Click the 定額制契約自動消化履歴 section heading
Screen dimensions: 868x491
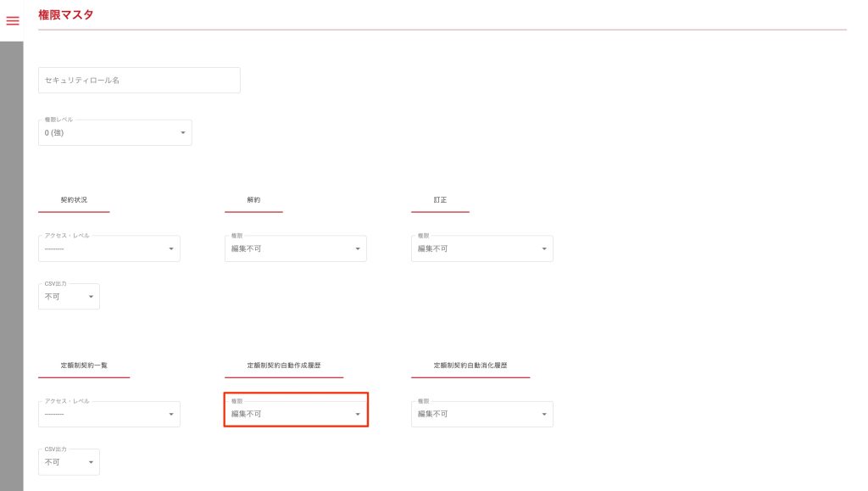point(470,365)
